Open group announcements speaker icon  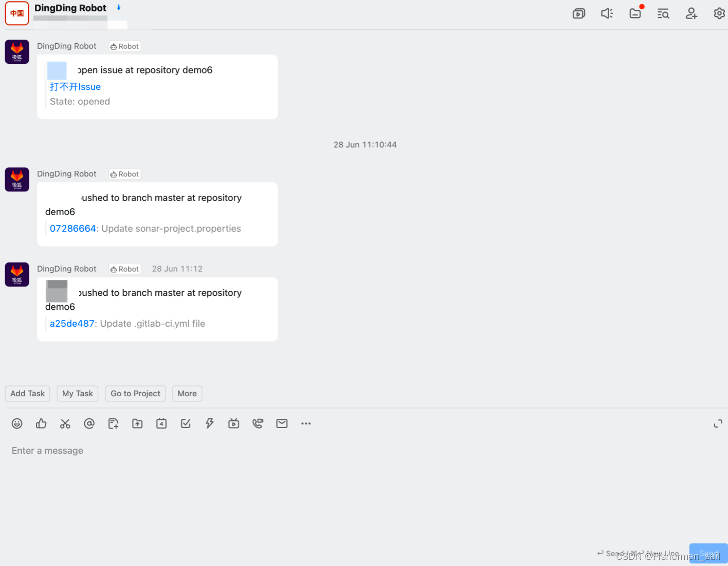click(607, 13)
